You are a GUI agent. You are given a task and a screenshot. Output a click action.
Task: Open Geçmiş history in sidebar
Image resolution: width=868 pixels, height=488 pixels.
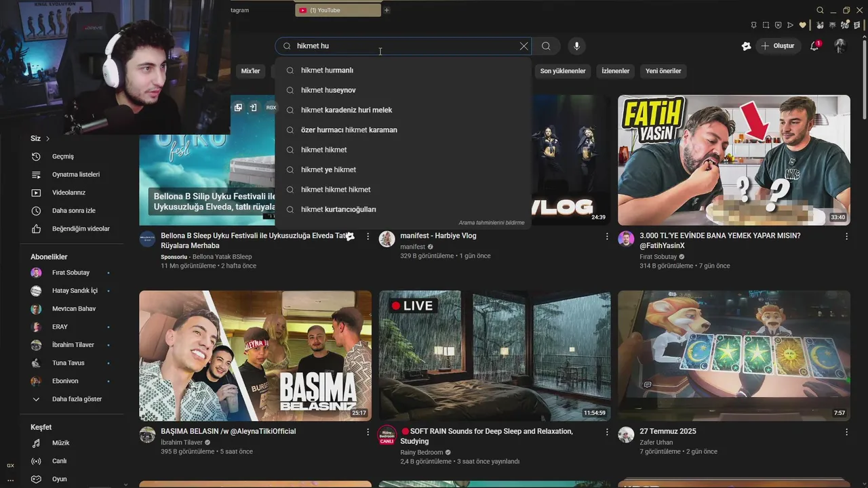pyautogui.click(x=71, y=157)
